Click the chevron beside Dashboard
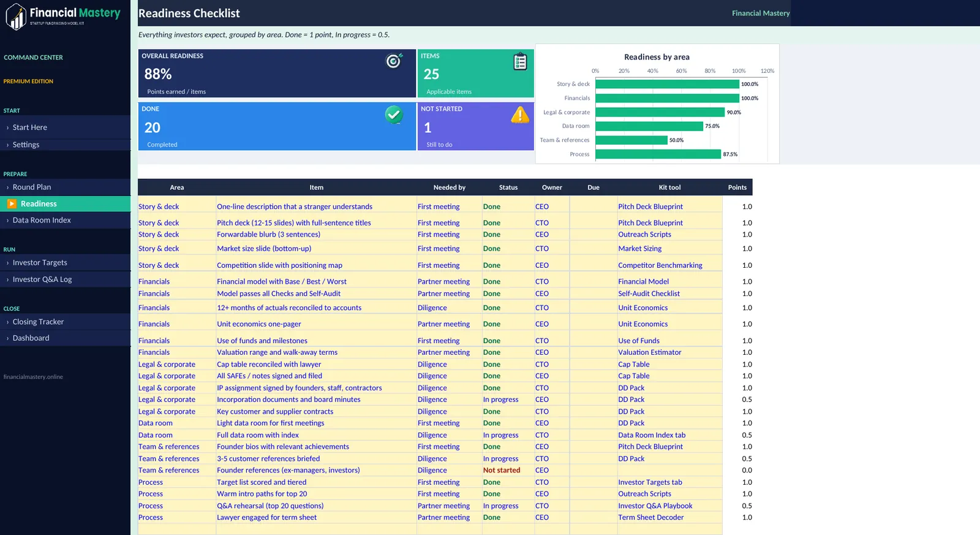 coord(7,338)
